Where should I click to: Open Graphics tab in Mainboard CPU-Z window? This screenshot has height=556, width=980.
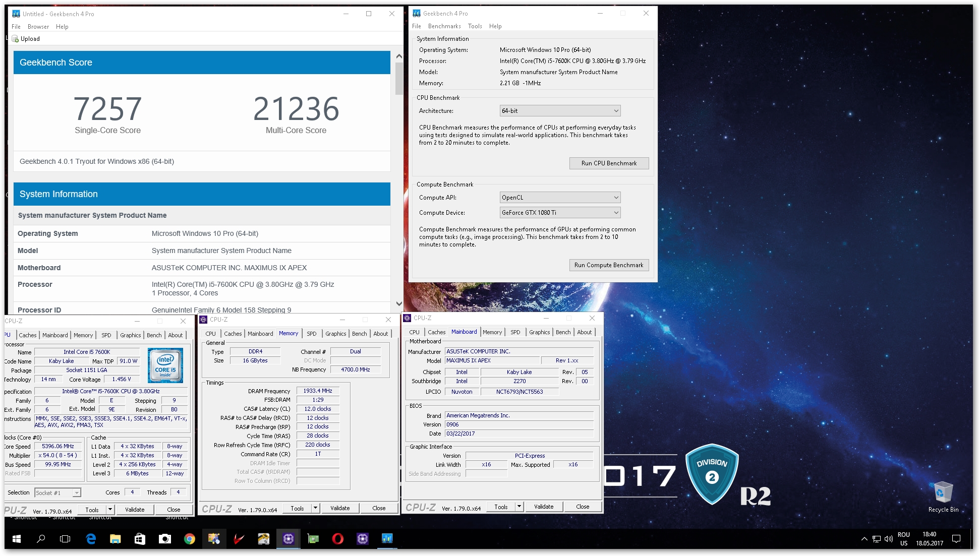539,332
